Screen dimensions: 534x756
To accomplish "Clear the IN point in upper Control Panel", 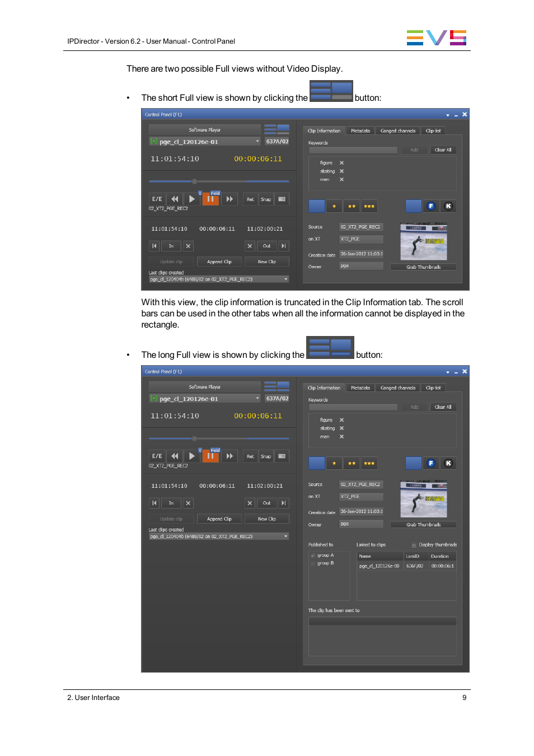I will click(x=188, y=246).
